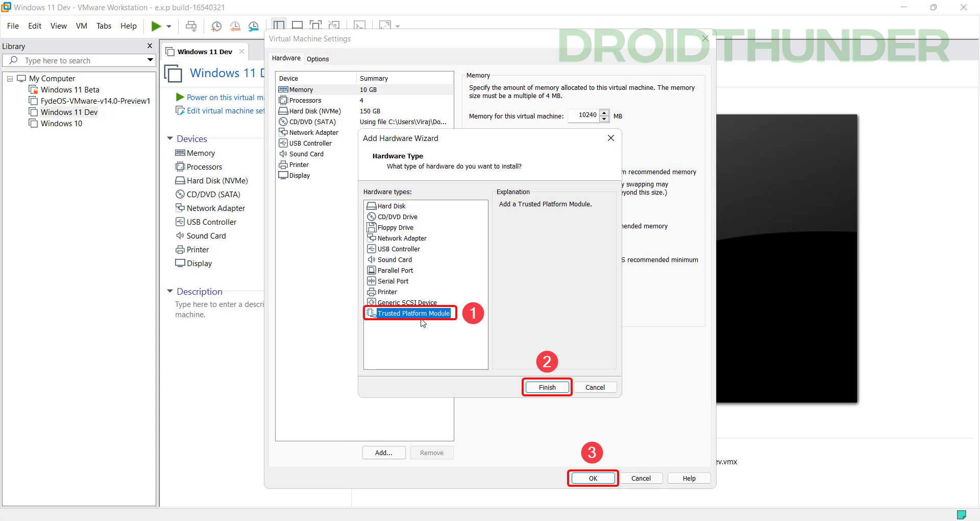Viewport: 980px width, 521px height.
Task: Collapse the Devices section
Action: [170, 139]
